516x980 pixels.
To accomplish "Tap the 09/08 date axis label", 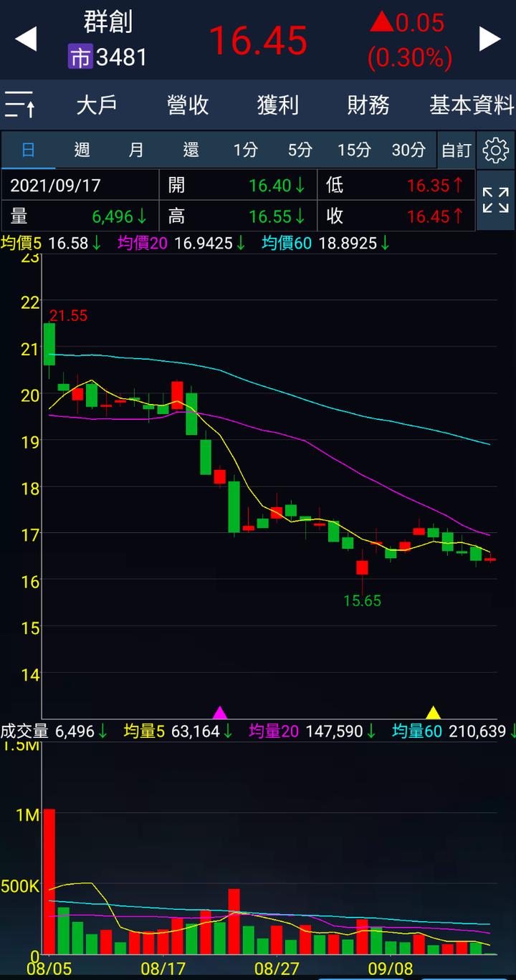I will [x=390, y=969].
